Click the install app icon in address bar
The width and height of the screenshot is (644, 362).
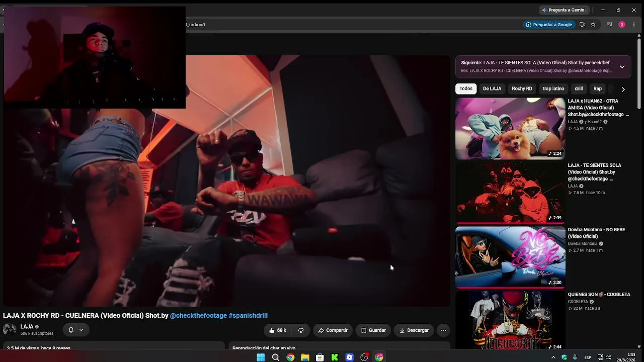582,25
